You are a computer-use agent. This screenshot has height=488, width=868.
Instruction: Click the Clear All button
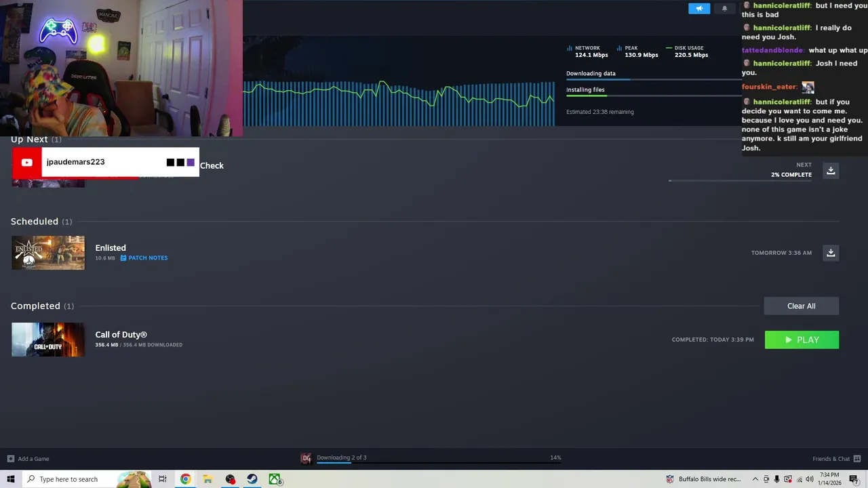point(802,306)
